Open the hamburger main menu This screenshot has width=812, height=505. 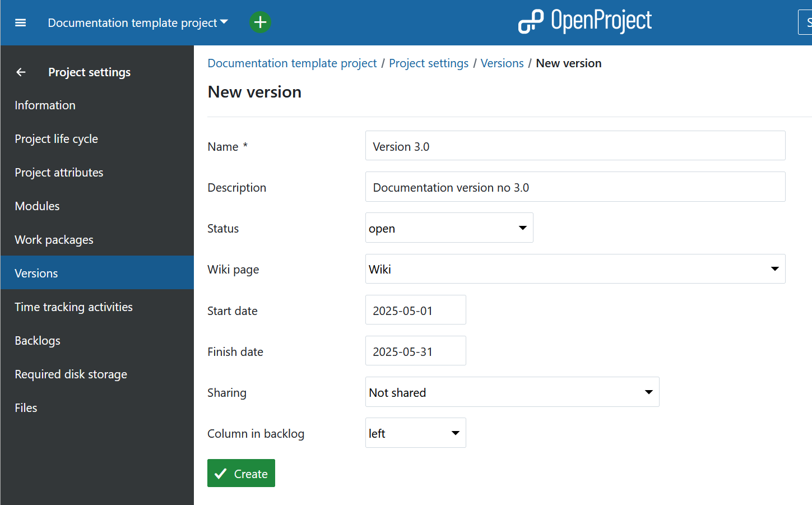pyautogui.click(x=21, y=22)
